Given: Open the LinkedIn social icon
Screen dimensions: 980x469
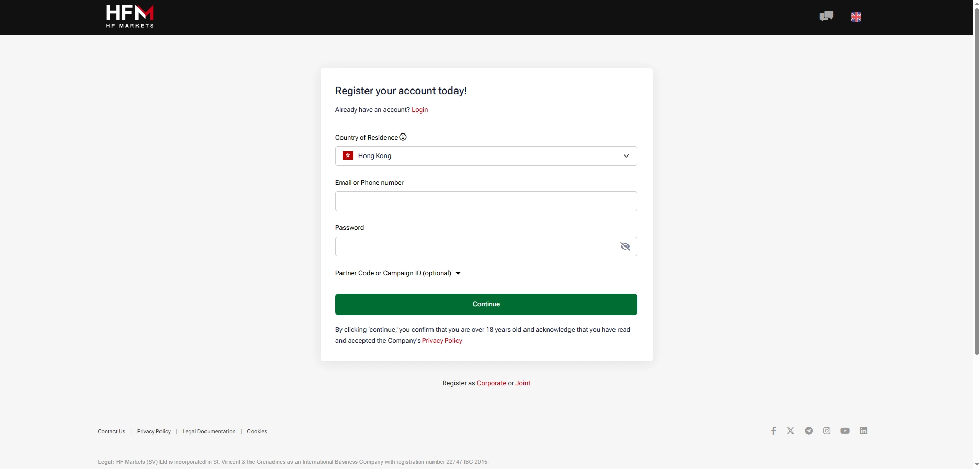Looking at the screenshot, I should coord(863,431).
